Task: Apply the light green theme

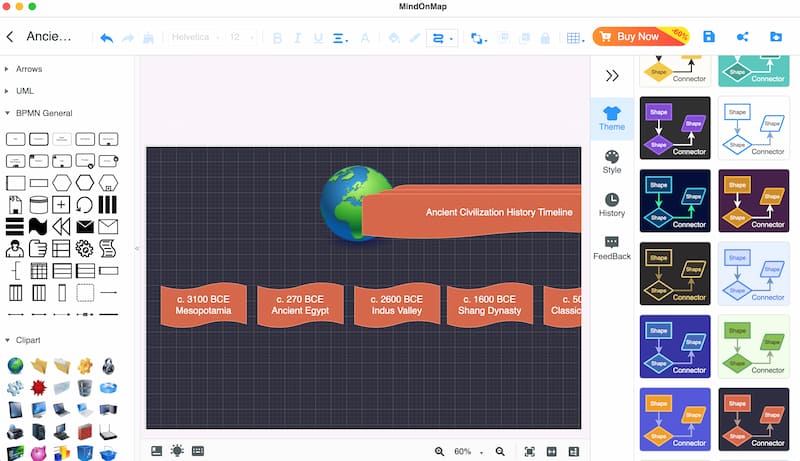Action: [x=754, y=347]
